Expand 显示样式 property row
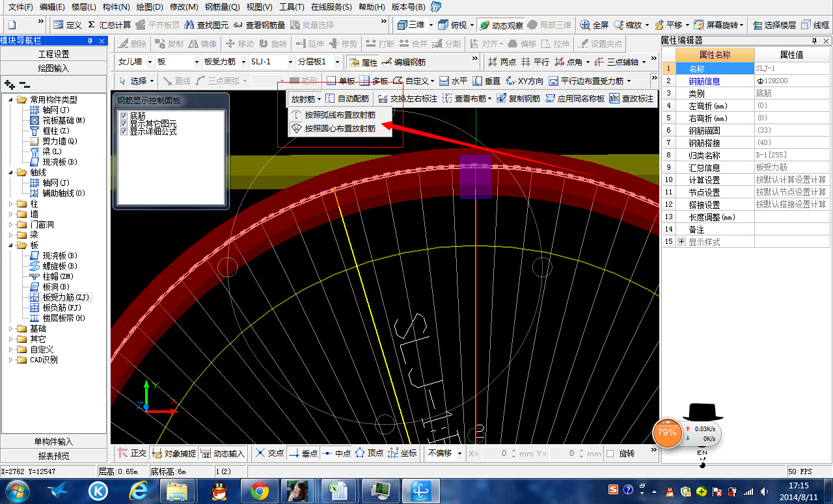Viewport: 833px width, 504px height. click(x=682, y=241)
